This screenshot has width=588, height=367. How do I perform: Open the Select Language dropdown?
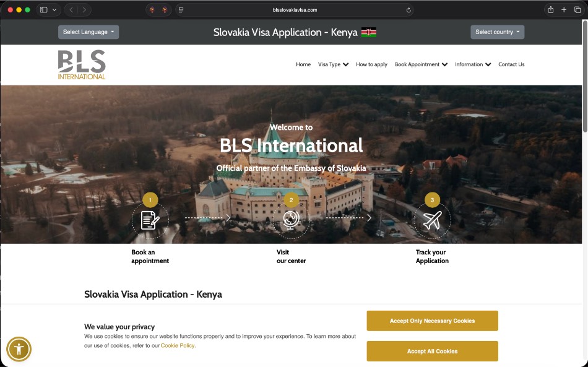coord(89,32)
